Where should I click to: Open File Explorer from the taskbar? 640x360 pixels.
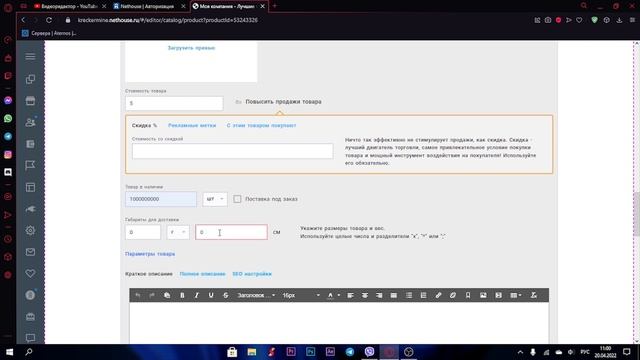click(x=252, y=352)
